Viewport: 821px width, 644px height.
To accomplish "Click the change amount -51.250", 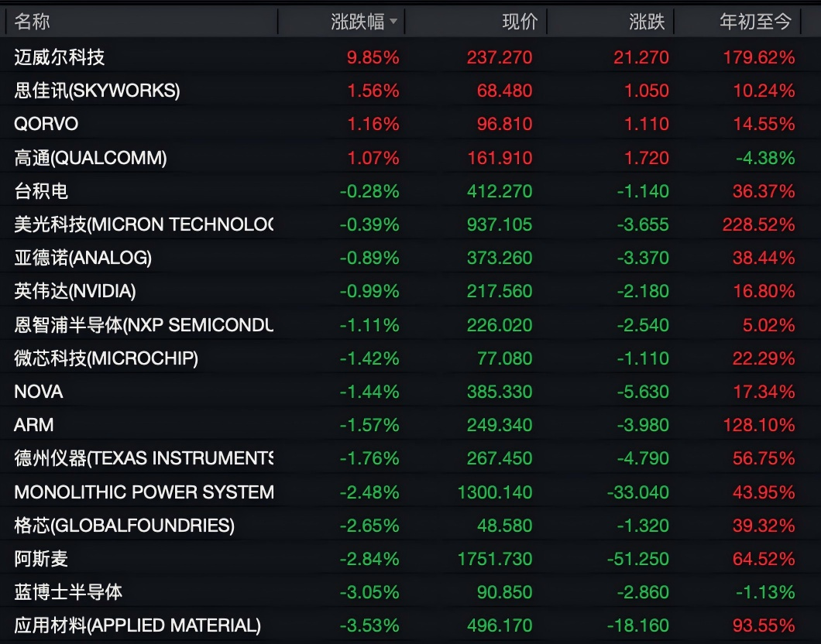I will pos(638,559).
